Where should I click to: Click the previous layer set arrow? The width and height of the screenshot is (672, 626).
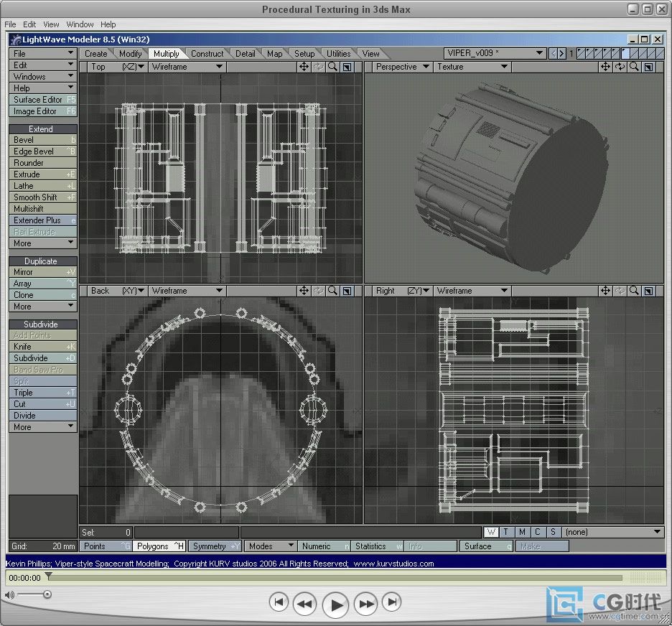coord(554,54)
